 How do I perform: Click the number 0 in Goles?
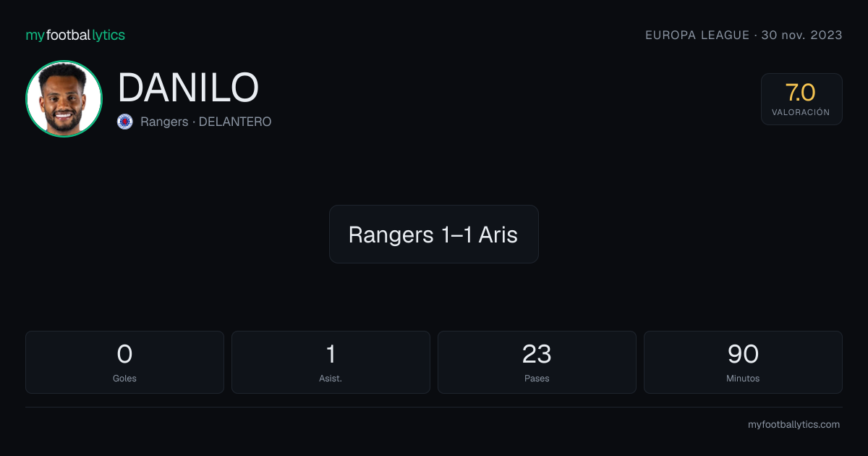pos(124,354)
